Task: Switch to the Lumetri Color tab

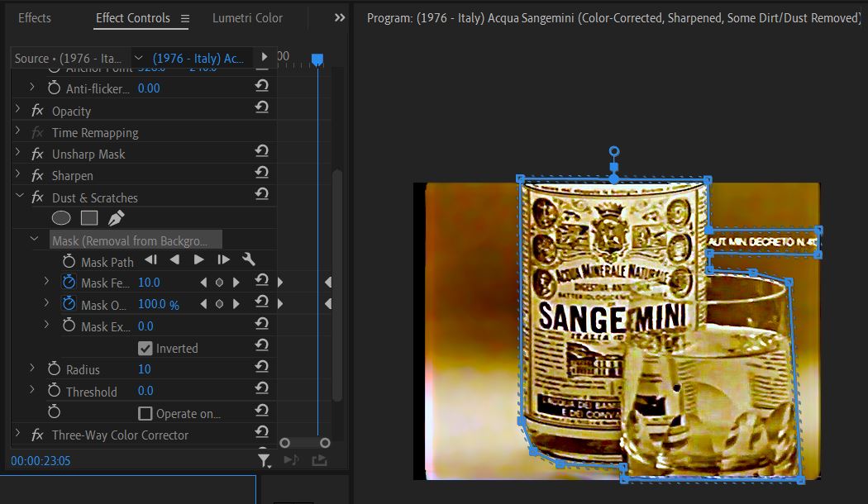Action: click(x=247, y=17)
